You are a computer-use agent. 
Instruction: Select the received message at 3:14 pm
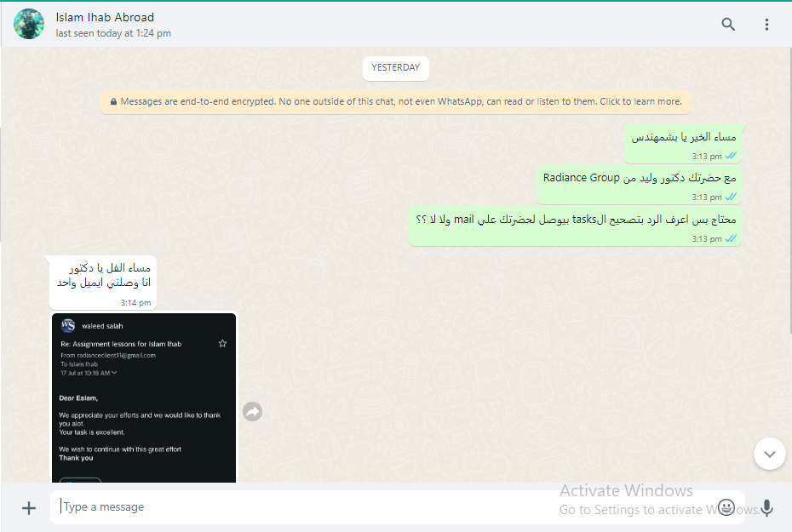[103, 283]
